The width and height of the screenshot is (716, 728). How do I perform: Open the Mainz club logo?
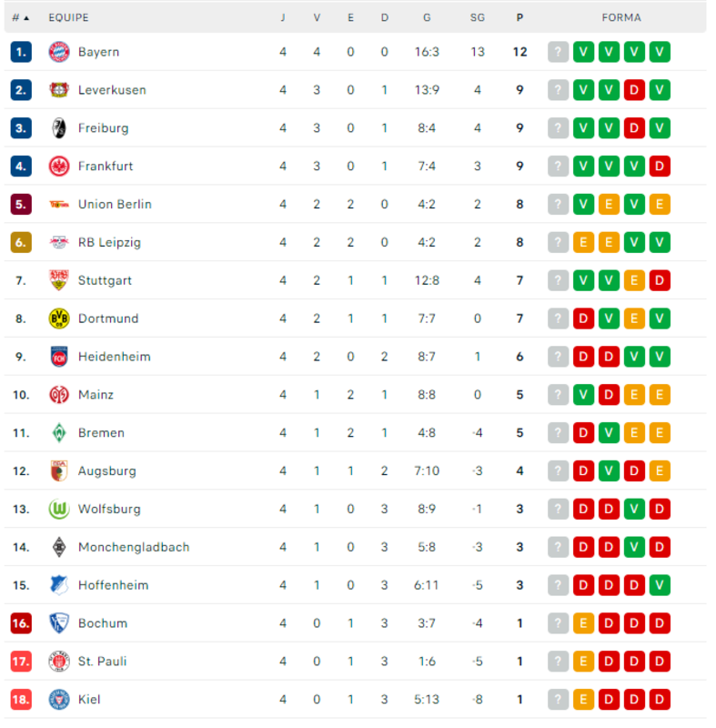(x=59, y=395)
